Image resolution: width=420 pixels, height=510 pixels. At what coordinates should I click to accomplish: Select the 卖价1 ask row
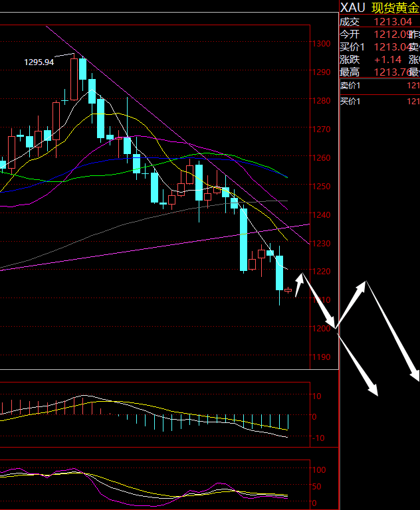pos(379,85)
